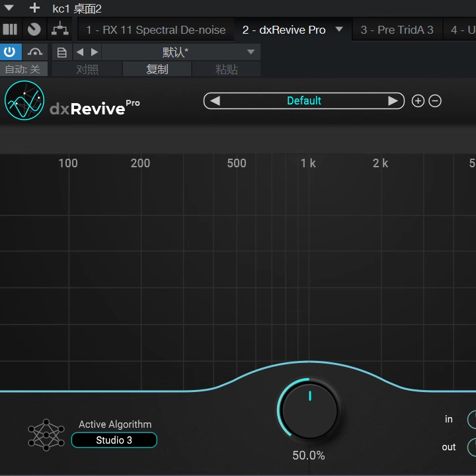This screenshot has width=476, height=476.
Task: Open the Default preset name list
Action: 304,100
